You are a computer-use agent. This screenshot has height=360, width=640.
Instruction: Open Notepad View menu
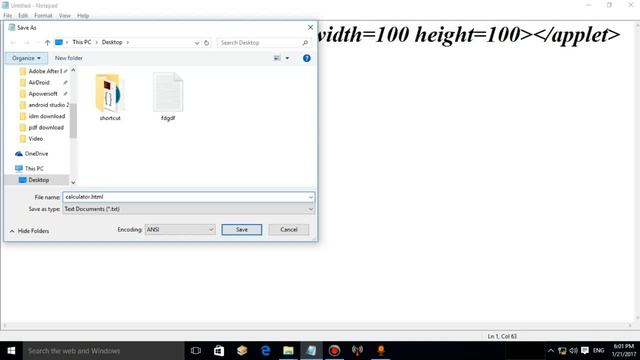click(x=64, y=16)
